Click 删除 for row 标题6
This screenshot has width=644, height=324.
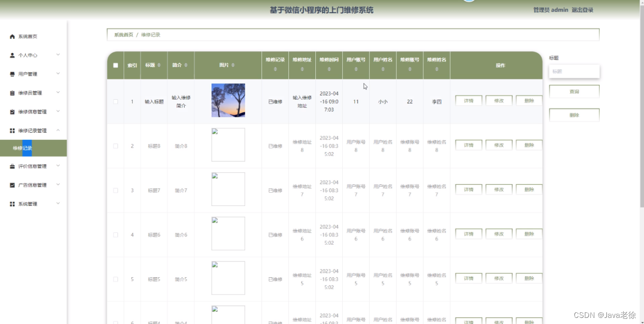[x=529, y=234]
